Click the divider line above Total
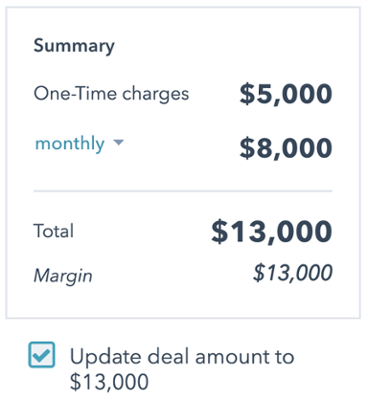 (x=183, y=191)
